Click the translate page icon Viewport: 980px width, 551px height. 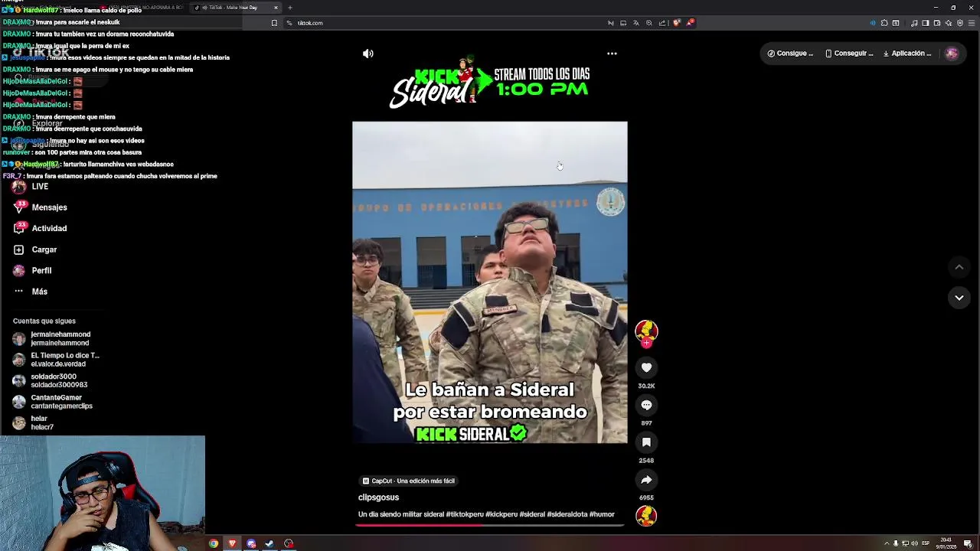pyautogui.click(x=635, y=23)
